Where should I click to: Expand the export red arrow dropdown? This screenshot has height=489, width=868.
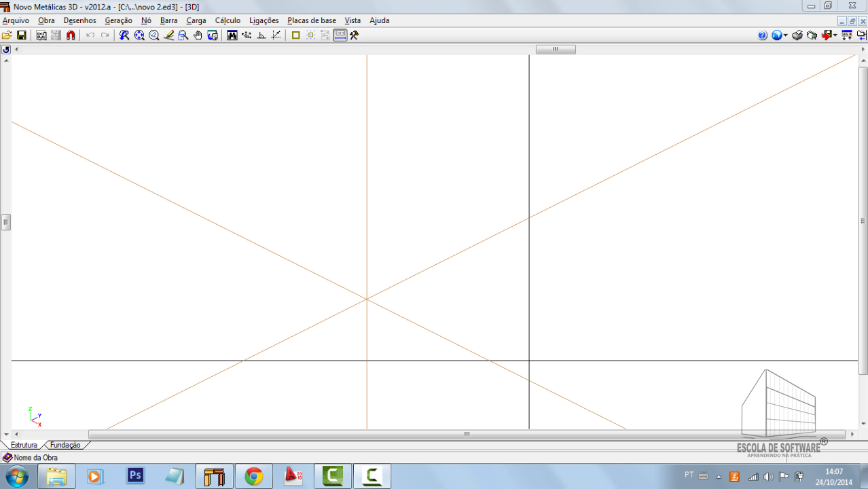pyautogui.click(x=835, y=35)
